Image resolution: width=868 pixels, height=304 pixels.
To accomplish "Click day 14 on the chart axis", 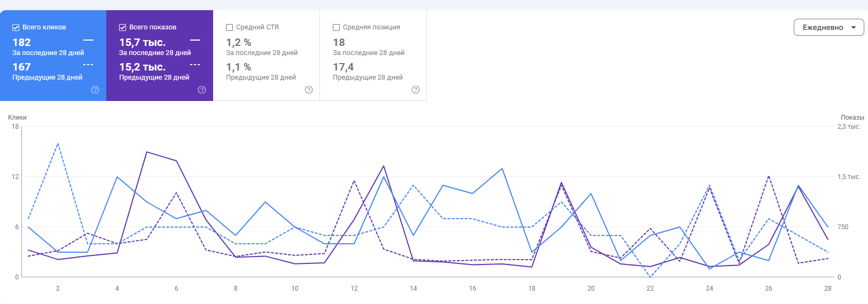I will tap(413, 289).
